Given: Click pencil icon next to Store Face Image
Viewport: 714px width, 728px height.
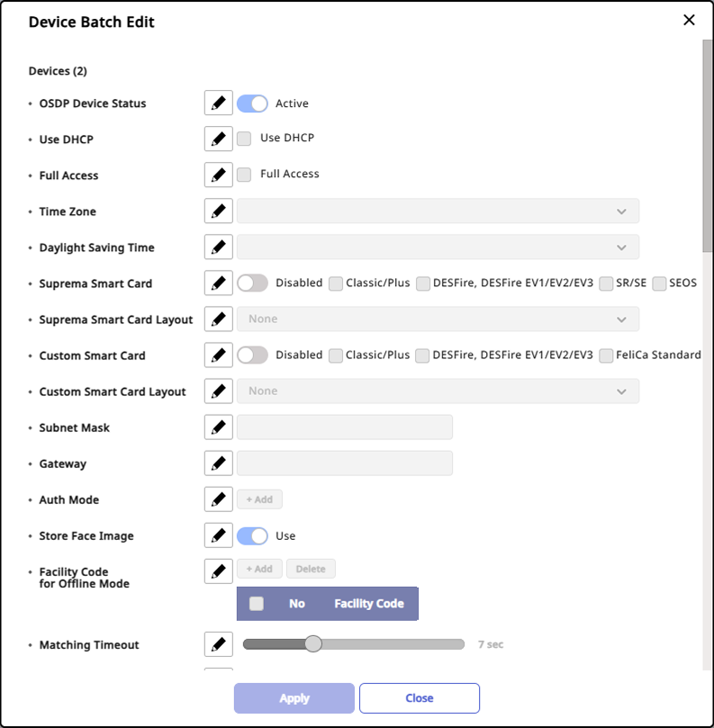Looking at the screenshot, I should (x=218, y=535).
